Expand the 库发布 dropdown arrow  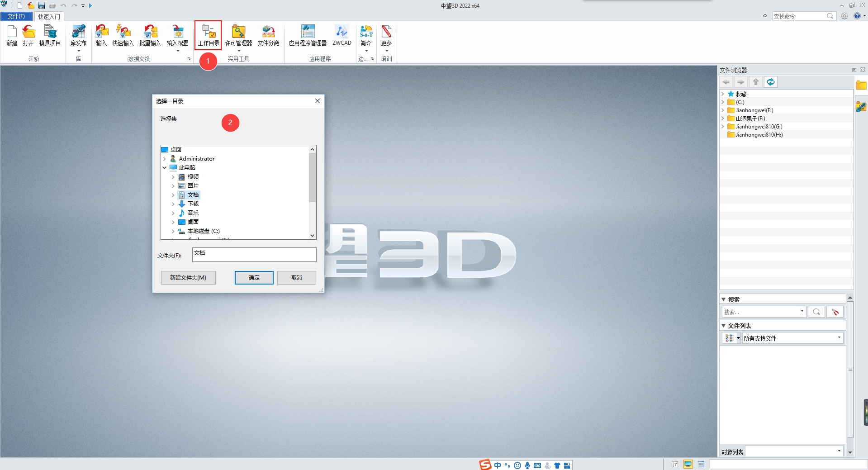click(78, 51)
